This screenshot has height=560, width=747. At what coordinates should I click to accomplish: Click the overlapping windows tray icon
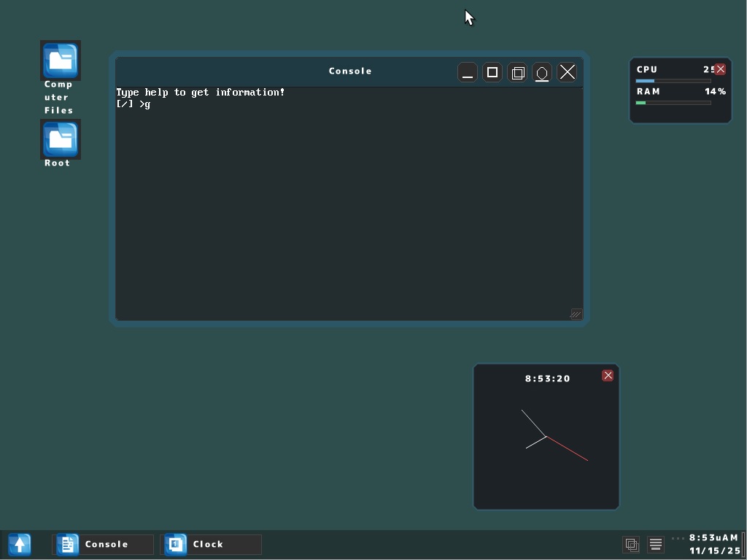[x=632, y=544]
